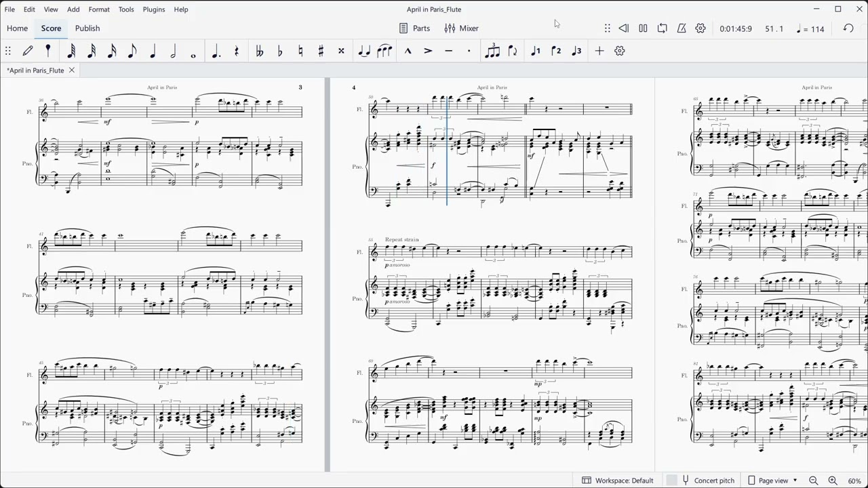Screen dimensions: 868x488
Task: Open the Edit menu
Action: click(x=29, y=9)
